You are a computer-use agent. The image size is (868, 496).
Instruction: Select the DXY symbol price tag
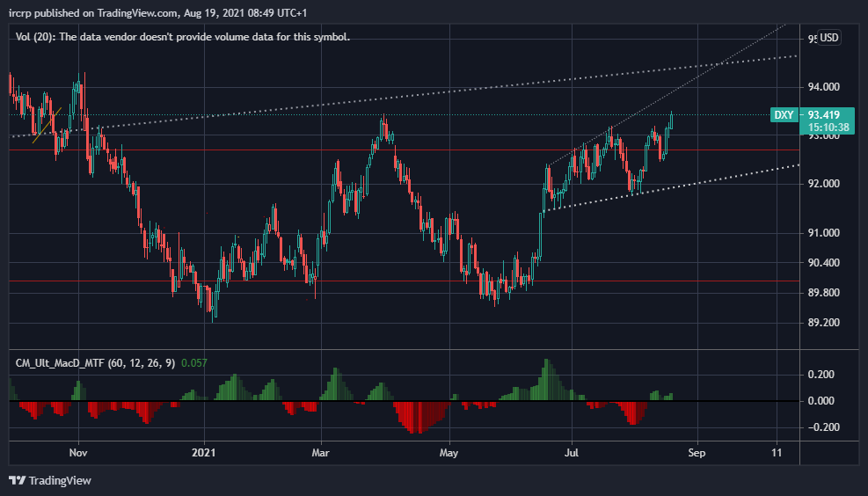coord(784,115)
